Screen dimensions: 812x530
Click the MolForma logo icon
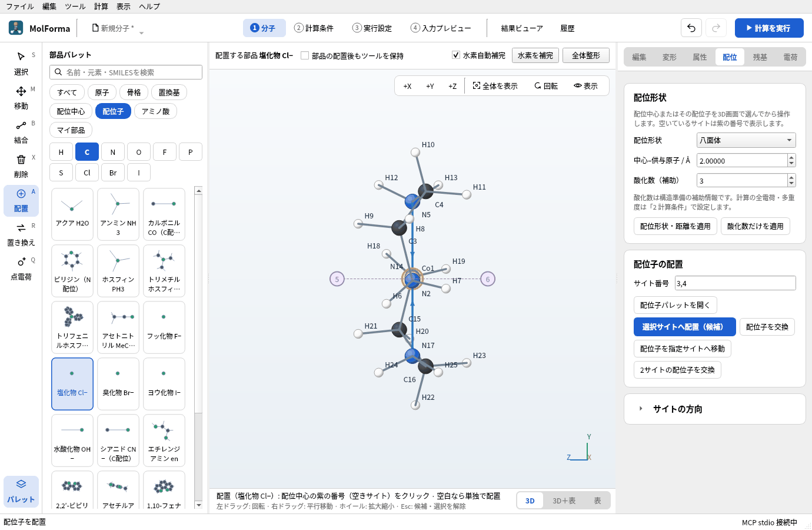pyautogui.click(x=16, y=28)
